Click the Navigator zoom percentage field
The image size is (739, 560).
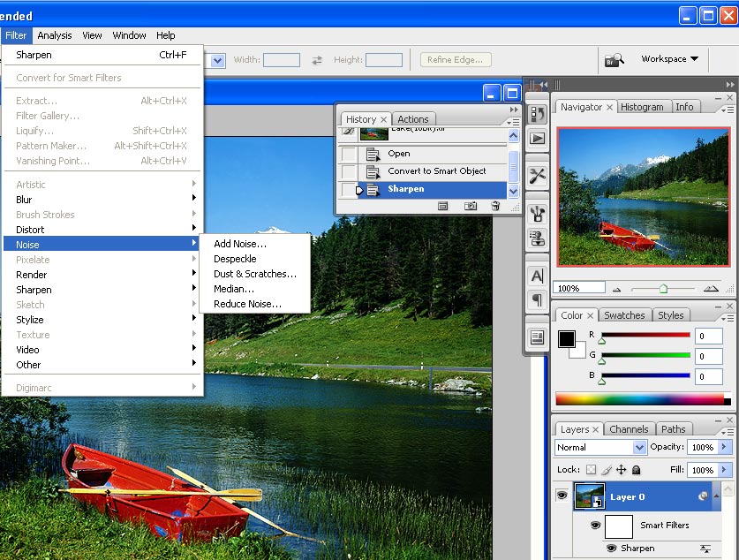[578, 288]
